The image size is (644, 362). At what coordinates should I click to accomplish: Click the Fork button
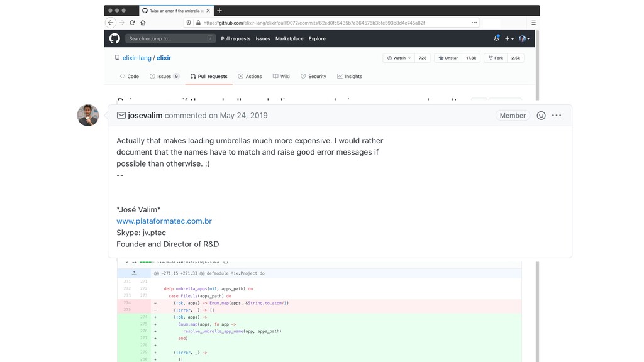496,58
